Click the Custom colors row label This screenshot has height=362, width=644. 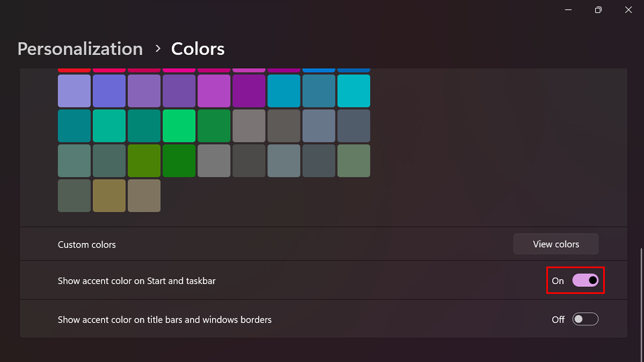click(87, 245)
